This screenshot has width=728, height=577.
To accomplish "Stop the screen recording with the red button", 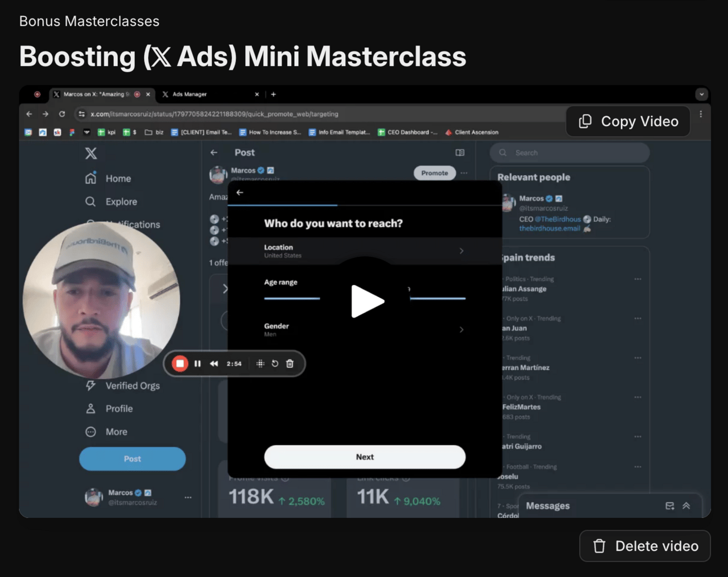I will pyautogui.click(x=180, y=363).
